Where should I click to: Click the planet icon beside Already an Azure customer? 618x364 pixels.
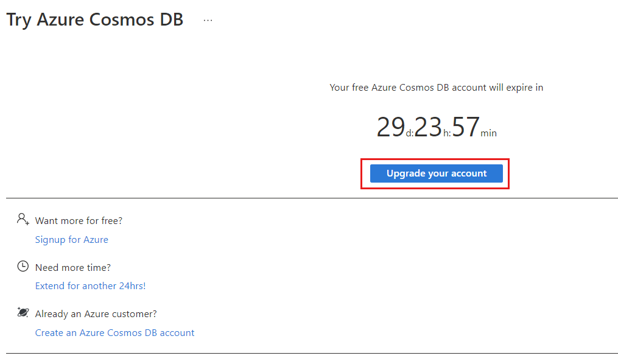23,312
